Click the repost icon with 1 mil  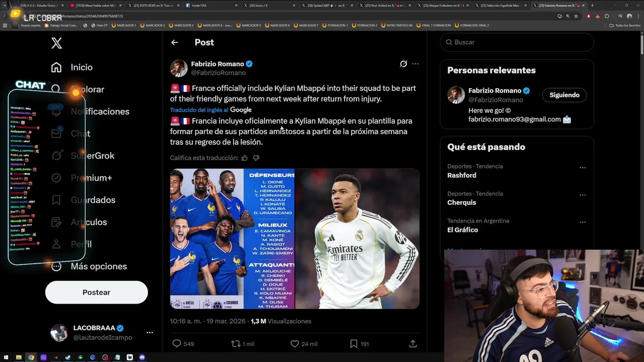tap(235, 344)
